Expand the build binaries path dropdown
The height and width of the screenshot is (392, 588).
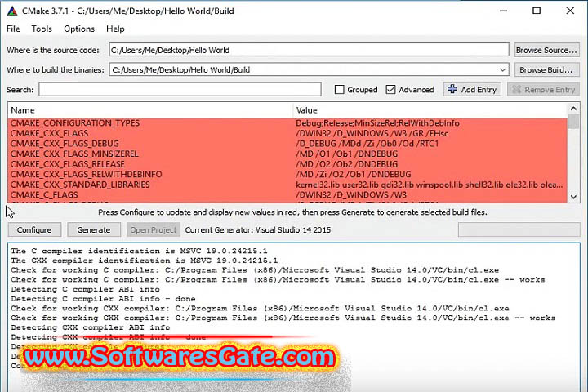pyautogui.click(x=502, y=69)
